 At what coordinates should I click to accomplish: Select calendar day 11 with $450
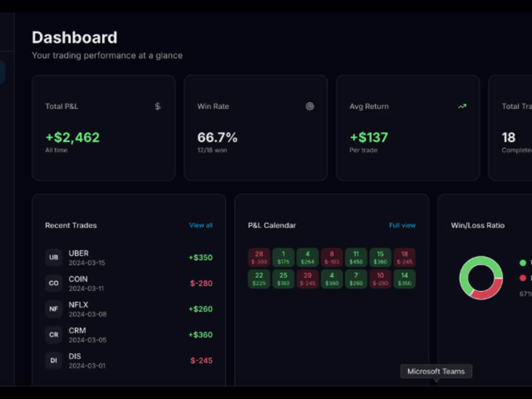tap(356, 257)
